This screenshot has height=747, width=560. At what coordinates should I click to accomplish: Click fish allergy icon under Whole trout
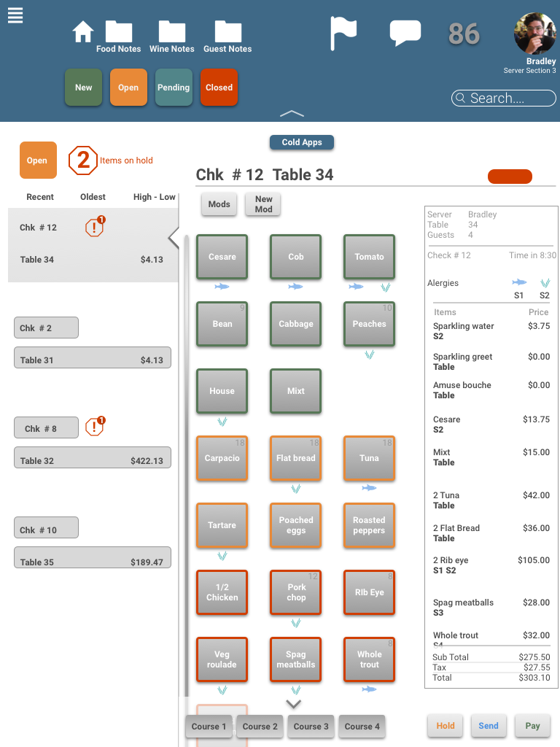[369, 689]
